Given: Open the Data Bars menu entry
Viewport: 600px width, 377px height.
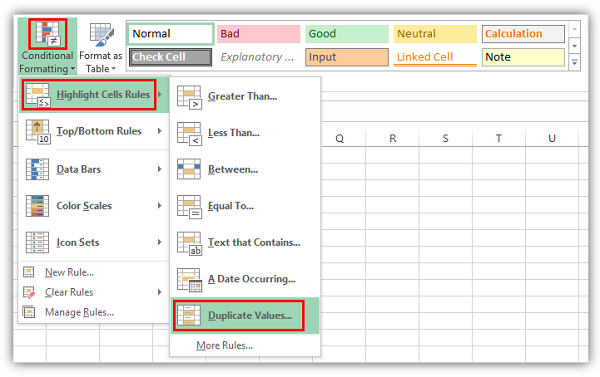Looking at the screenshot, I should point(94,169).
